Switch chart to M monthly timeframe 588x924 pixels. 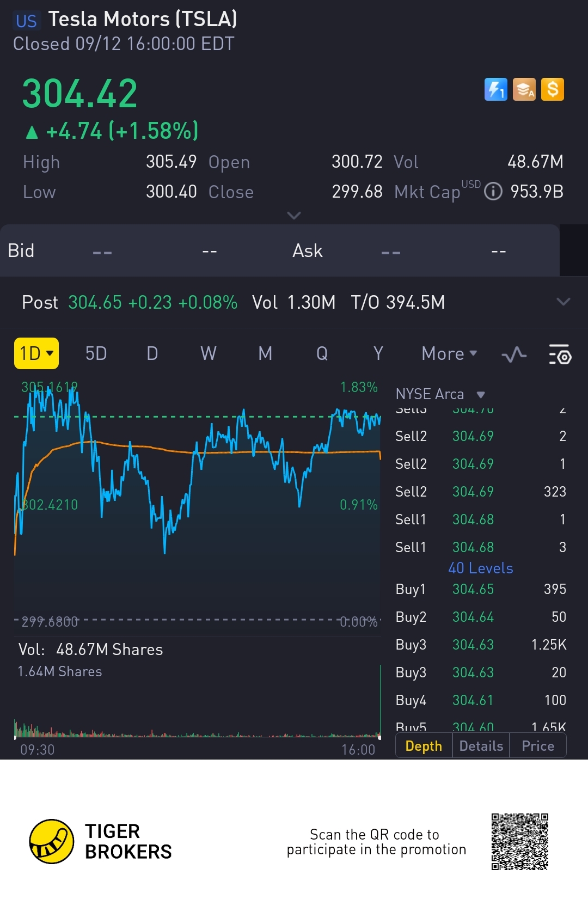click(265, 354)
